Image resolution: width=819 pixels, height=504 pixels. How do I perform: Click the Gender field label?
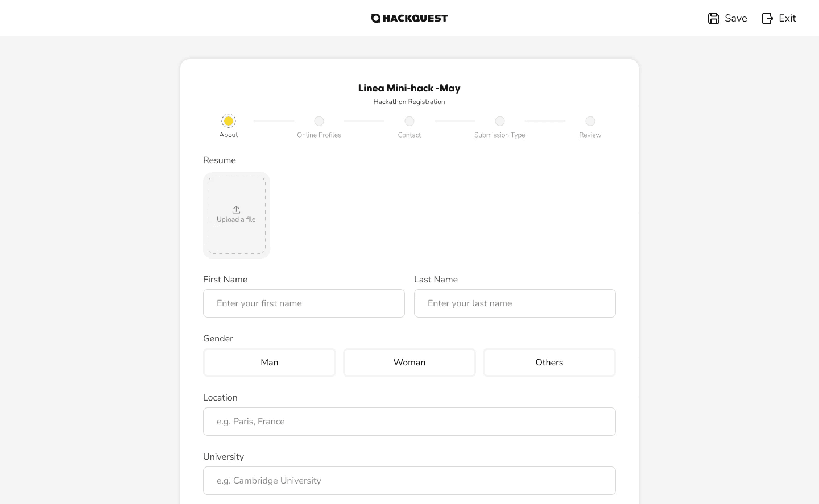218,339
